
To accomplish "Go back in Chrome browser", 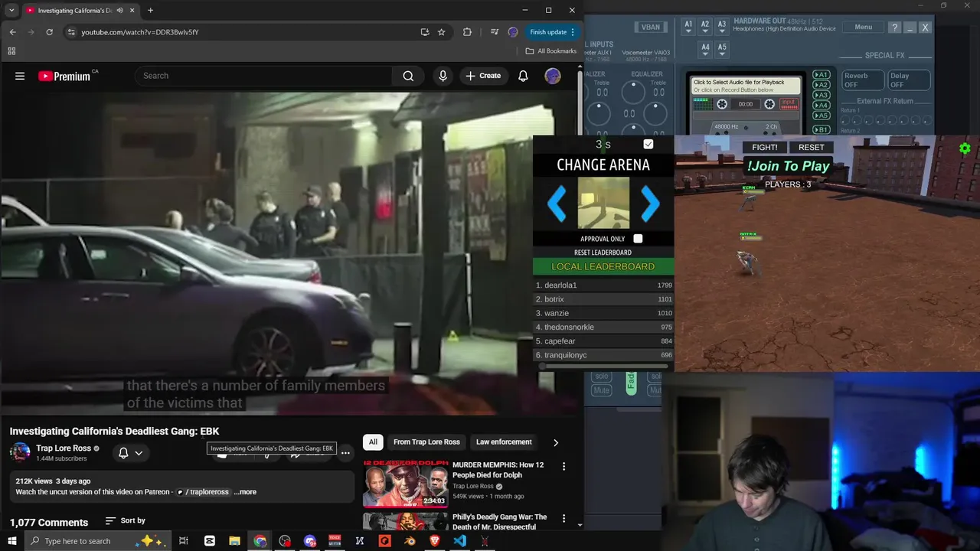I will tap(12, 32).
